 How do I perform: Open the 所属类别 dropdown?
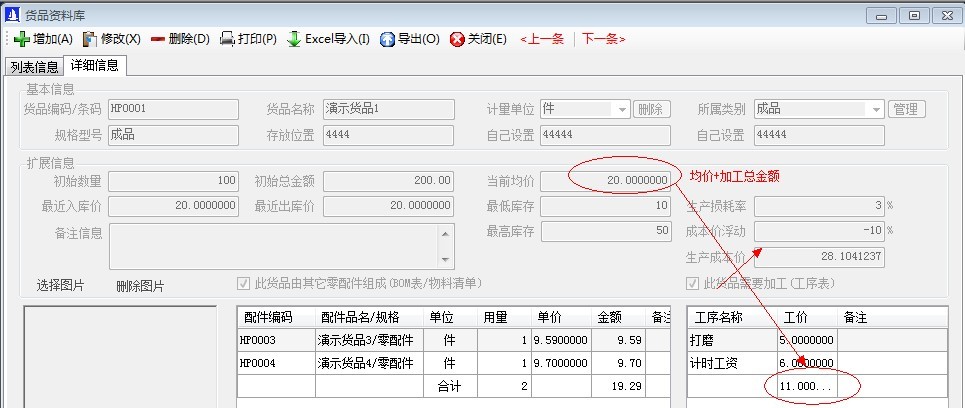(x=876, y=109)
